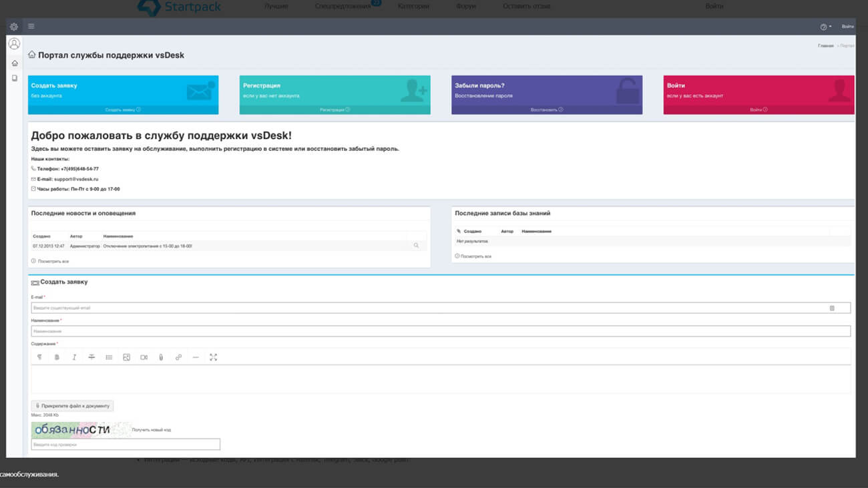Insert horizontal line in editor

(x=196, y=357)
